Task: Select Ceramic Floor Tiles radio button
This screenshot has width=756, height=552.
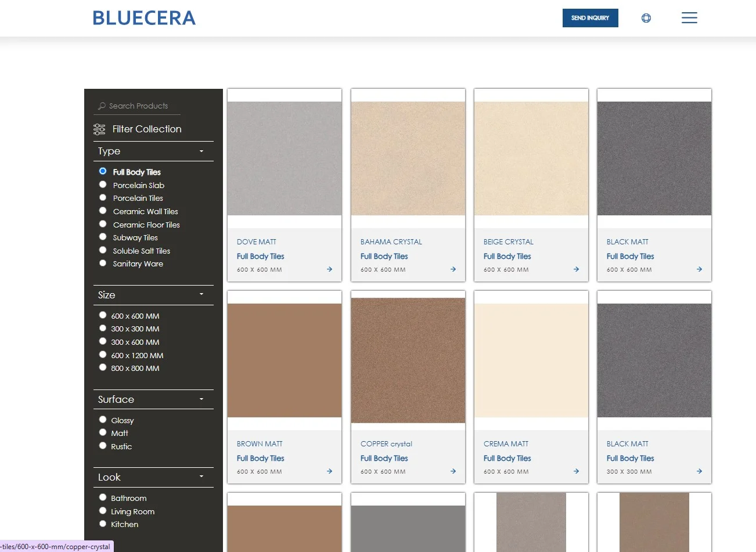Action: [103, 224]
